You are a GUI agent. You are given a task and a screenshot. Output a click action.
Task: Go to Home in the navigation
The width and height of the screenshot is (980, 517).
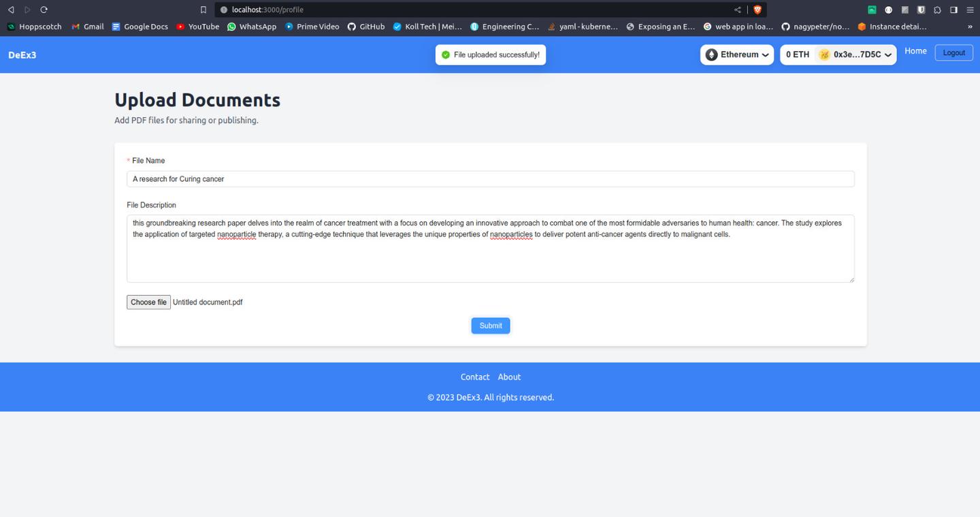click(x=915, y=51)
